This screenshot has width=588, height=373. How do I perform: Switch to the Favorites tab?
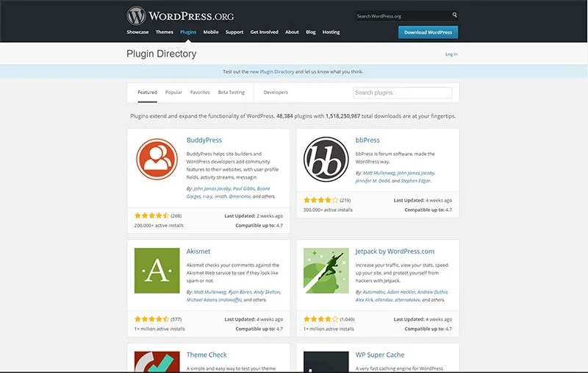pyautogui.click(x=200, y=92)
